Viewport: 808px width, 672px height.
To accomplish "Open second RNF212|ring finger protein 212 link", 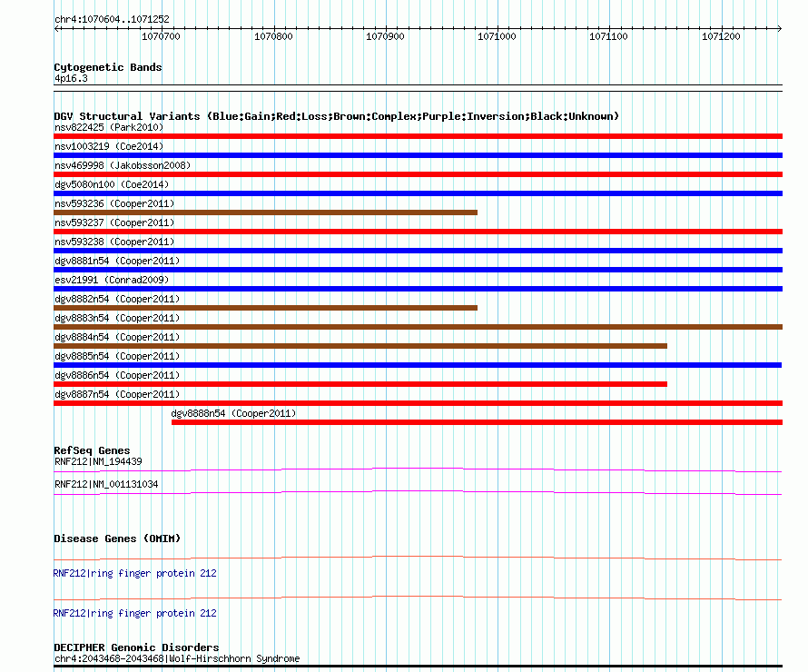I will point(135,613).
